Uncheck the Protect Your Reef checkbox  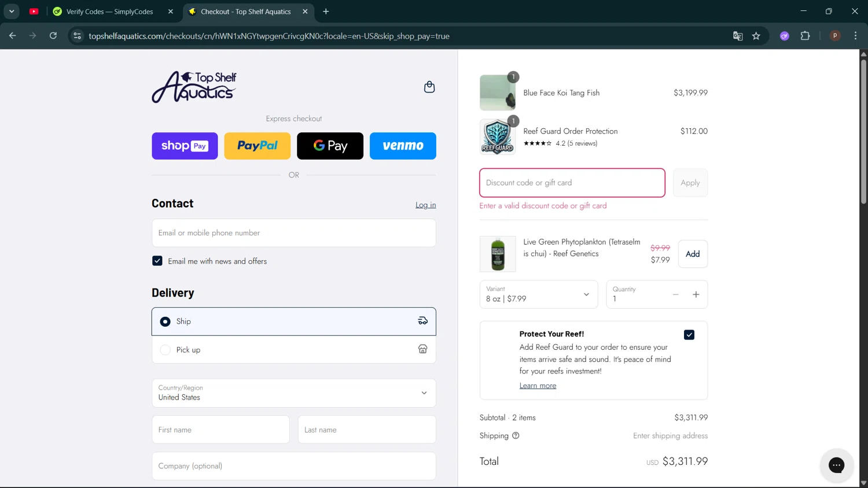(x=689, y=335)
